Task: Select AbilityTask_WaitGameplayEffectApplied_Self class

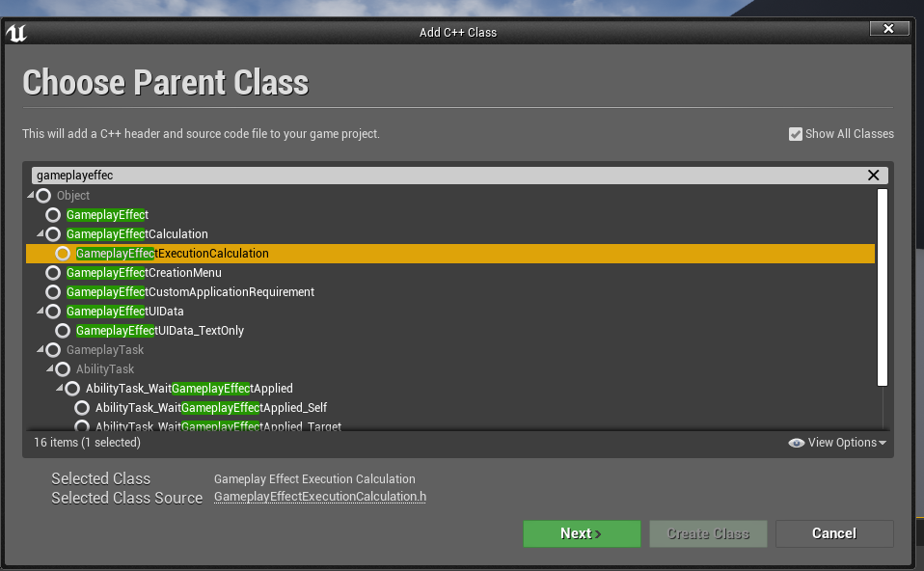Action: tap(211, 408)
